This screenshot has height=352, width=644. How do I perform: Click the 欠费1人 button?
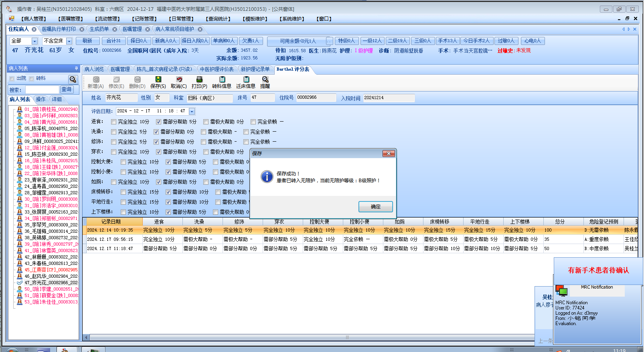tap(251, 41)
